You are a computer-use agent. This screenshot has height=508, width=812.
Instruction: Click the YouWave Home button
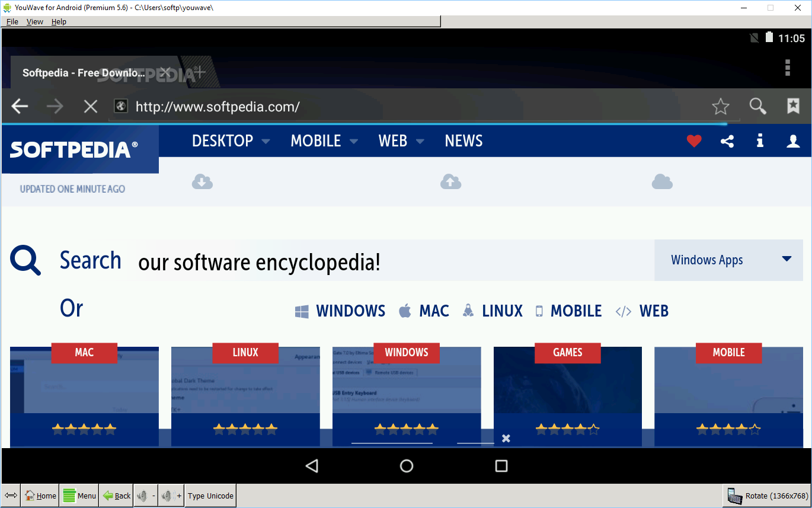(40, 496)
